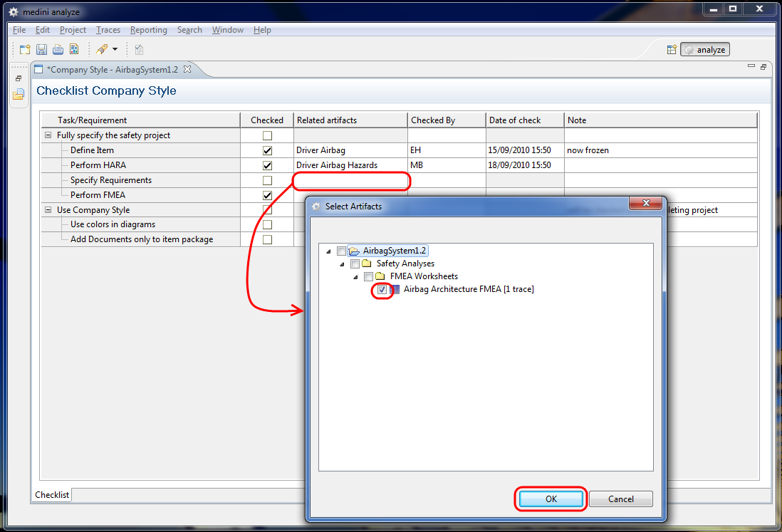Click the 'MB' checked-by cell
The height and width of the screenshot is (532, 782).
click(x=447, y=165)
